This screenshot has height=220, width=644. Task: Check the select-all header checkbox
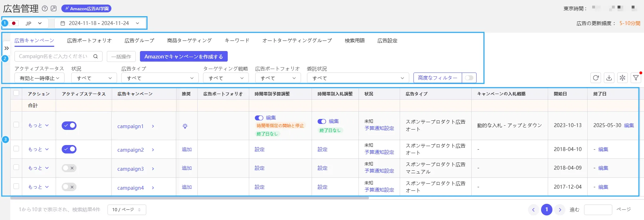click(x=16, y=93)
